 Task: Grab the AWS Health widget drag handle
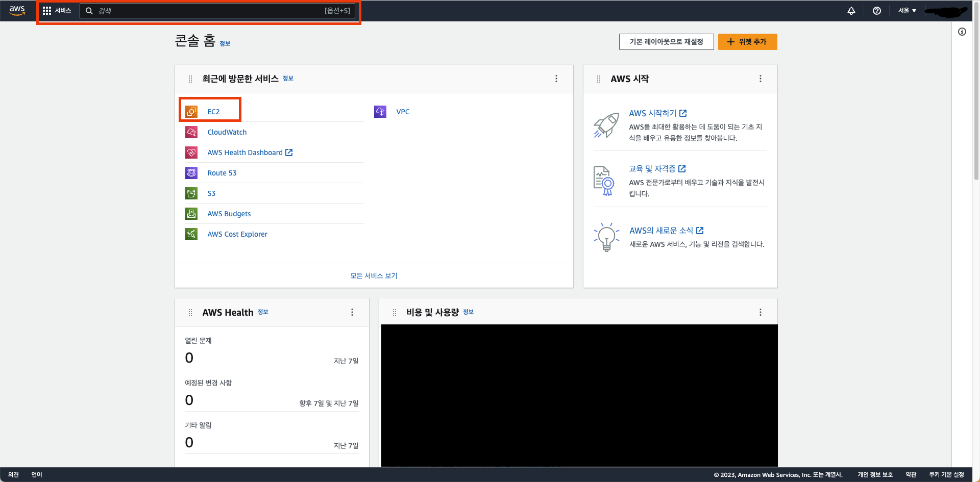(190, 313)
